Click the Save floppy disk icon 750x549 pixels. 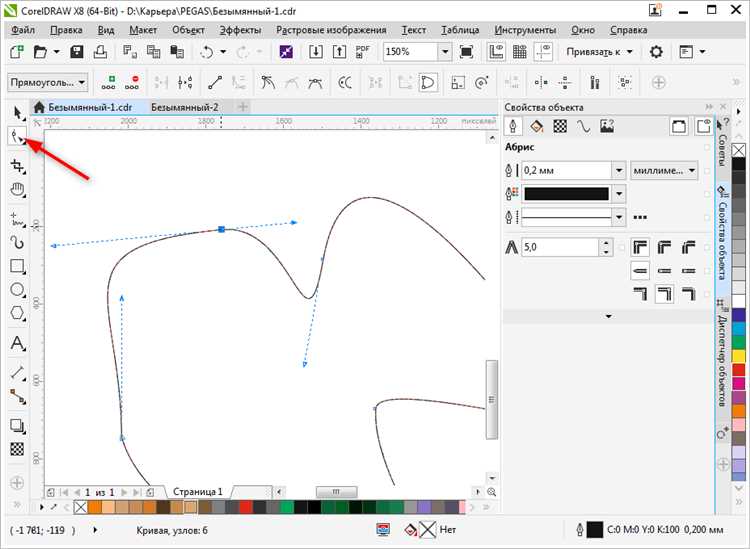click(x=77, y=52)
